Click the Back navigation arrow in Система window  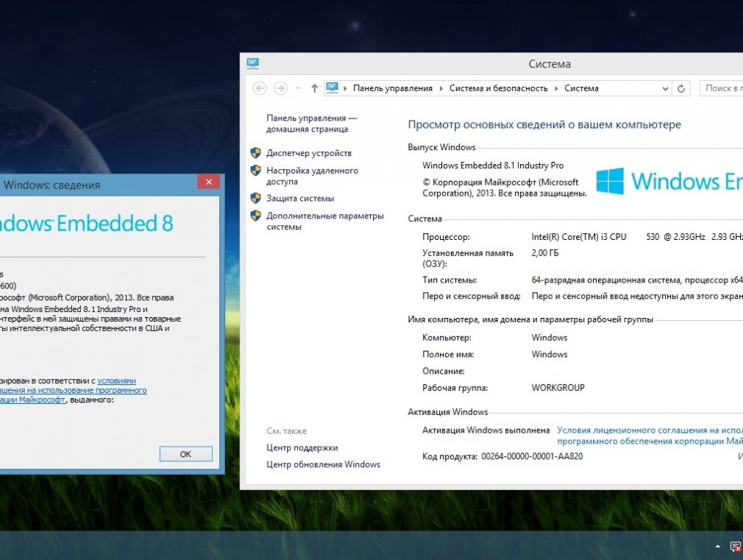coord(260,88)
